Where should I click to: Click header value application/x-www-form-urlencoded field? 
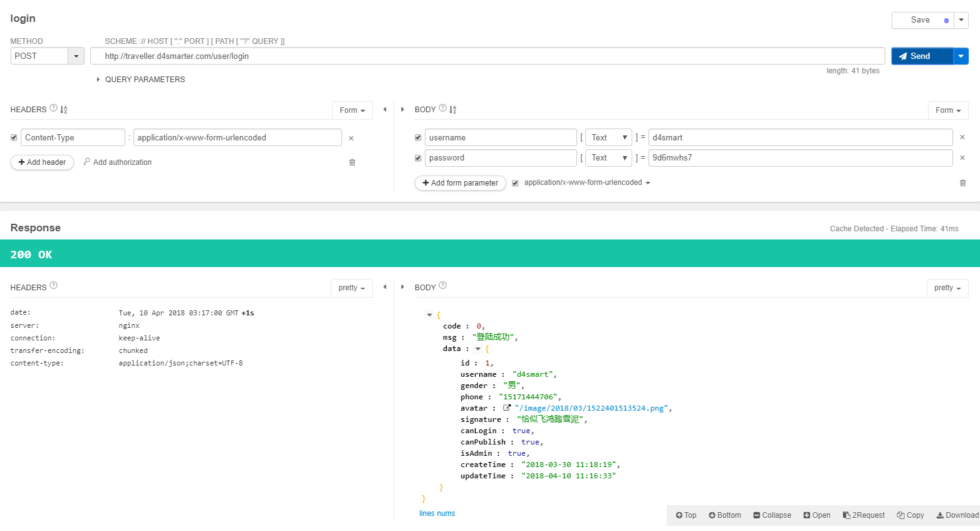237,138
